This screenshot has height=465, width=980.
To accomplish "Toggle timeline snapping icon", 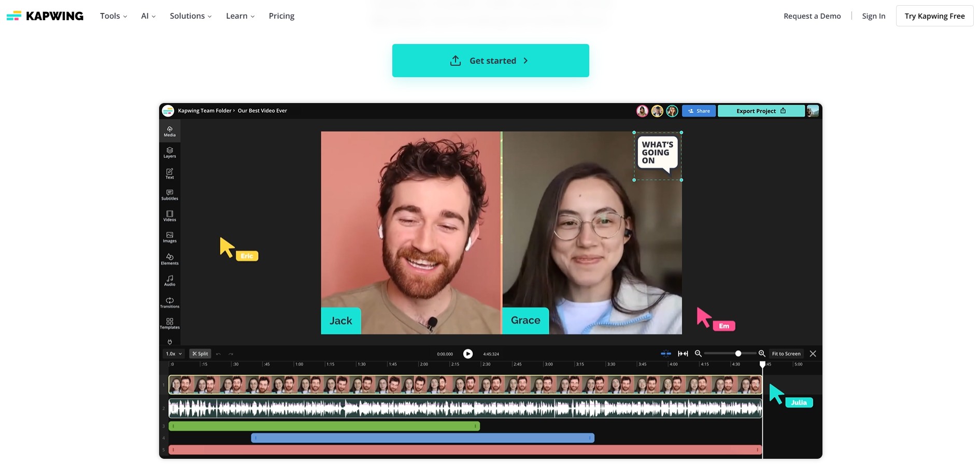I will 666,354.
